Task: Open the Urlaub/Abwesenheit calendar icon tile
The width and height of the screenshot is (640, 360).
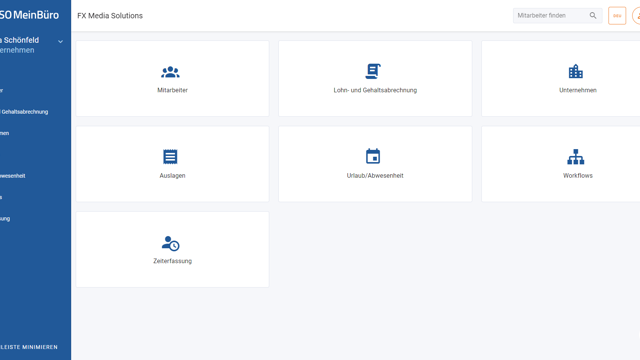Action: [x=375, y=164]
